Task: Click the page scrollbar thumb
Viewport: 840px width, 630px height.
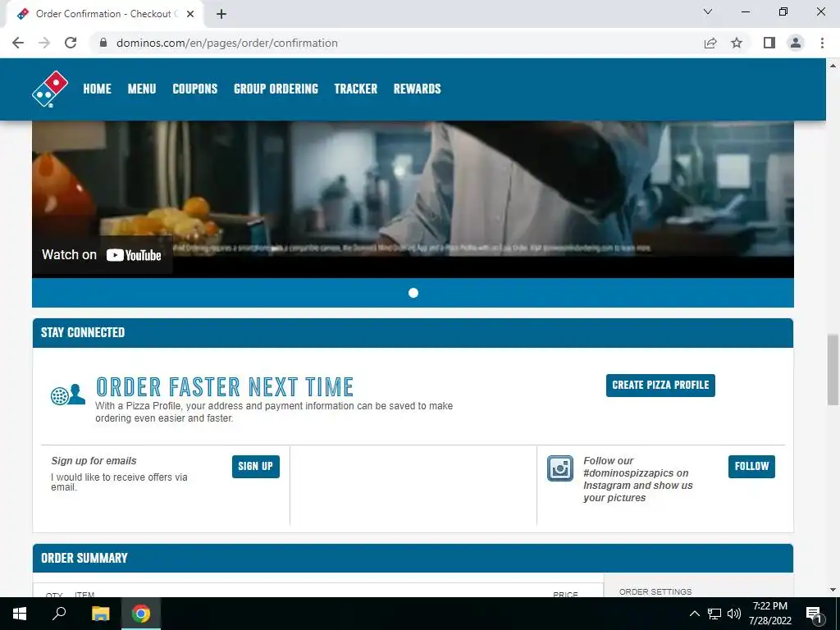Action: [833, 370]
